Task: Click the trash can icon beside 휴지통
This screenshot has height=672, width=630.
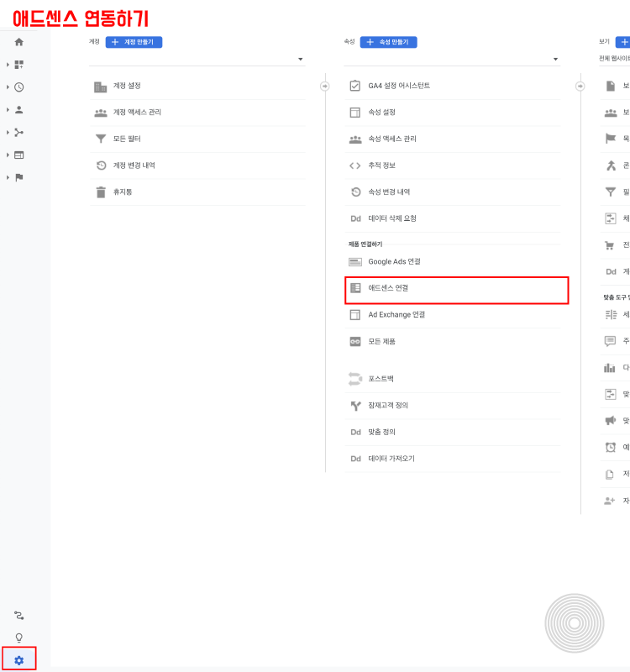Action: click(101, 192)
